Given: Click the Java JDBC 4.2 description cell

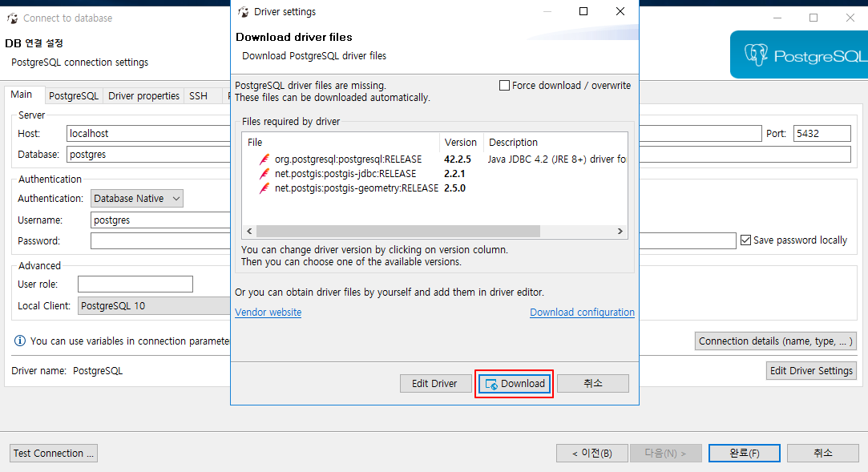Looking at the screenshot, I should [x=557, y=159].
